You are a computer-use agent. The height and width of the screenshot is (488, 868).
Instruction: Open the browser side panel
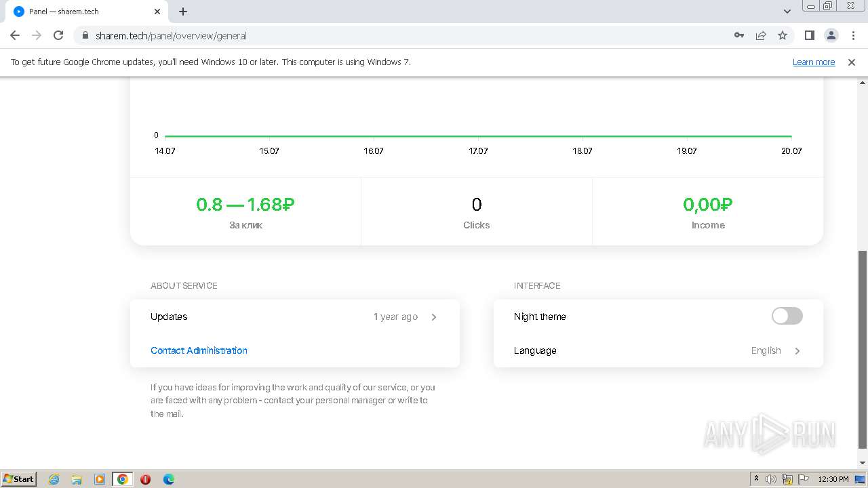pyautogui.click(x=809, y=35)
